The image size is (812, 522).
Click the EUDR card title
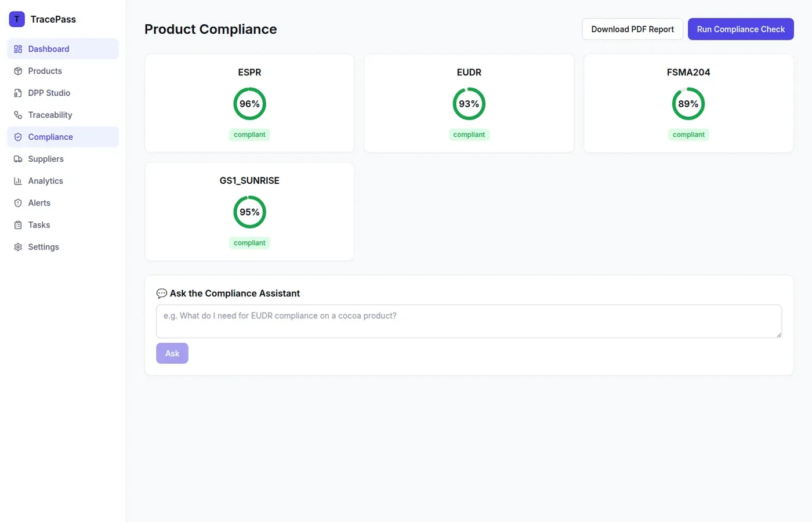(x=469, y=72)
